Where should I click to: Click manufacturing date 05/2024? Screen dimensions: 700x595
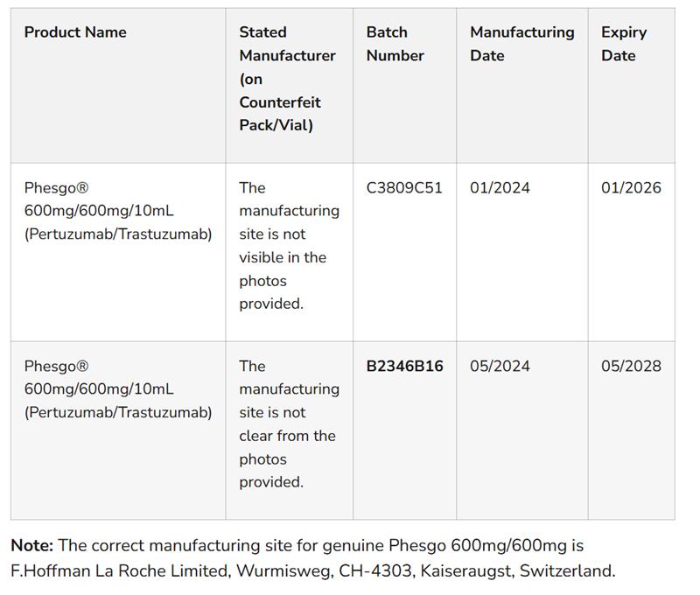coord(500,367)
